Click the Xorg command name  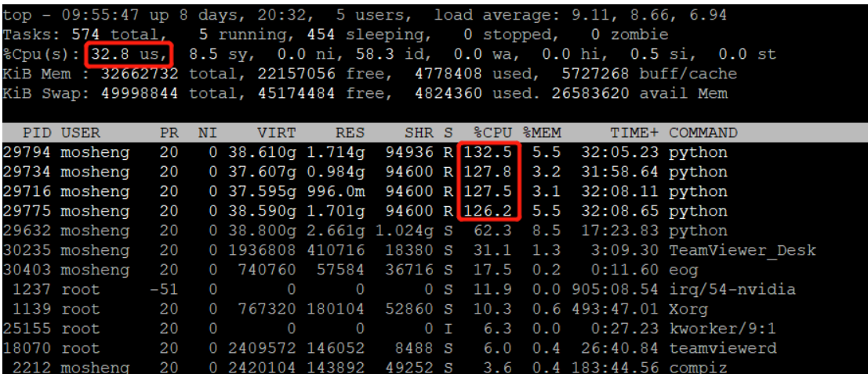(x=688, y=310)
